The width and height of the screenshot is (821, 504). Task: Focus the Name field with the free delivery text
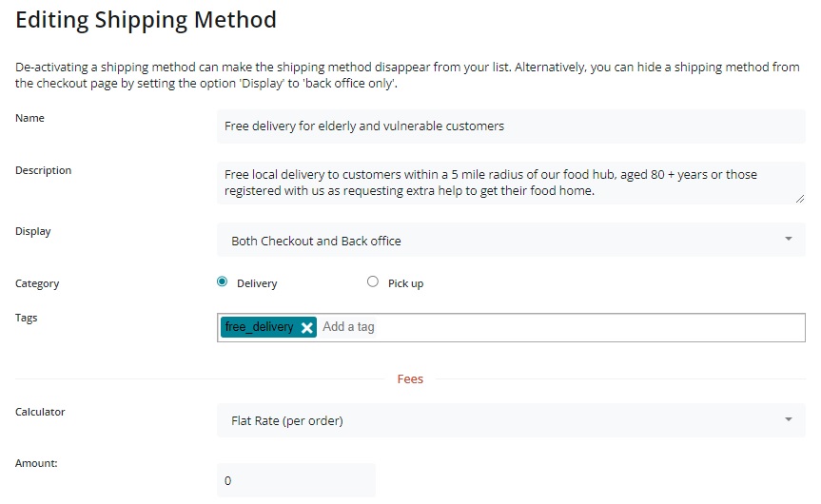pyautogui.click(x=511, y=126)
